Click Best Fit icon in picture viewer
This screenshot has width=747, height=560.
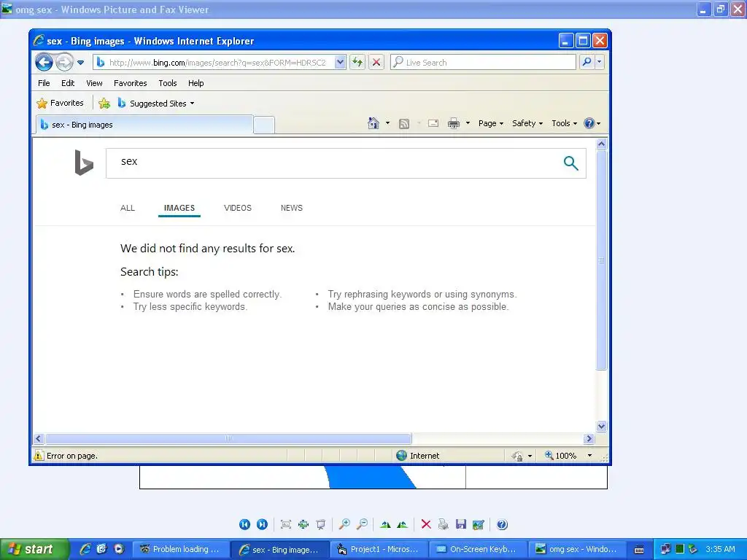[286, 524]
